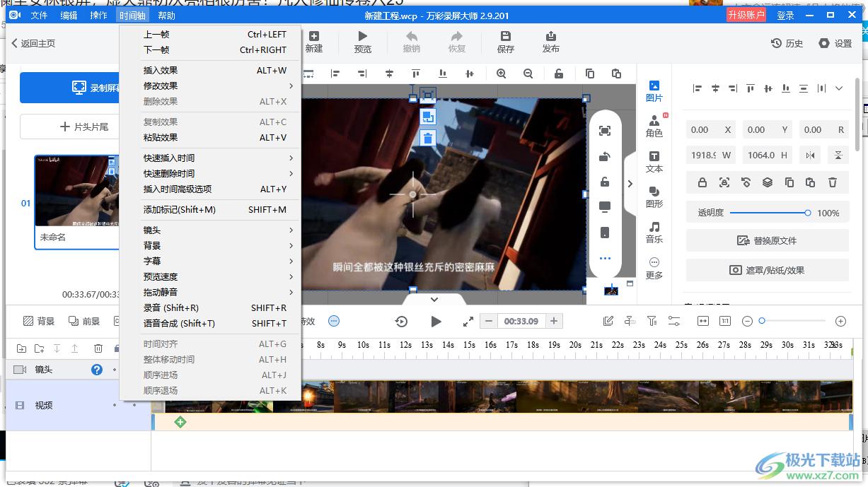
Task: Zoom in on canvas with magnifier-plus icon
Action: coord(501,74)
